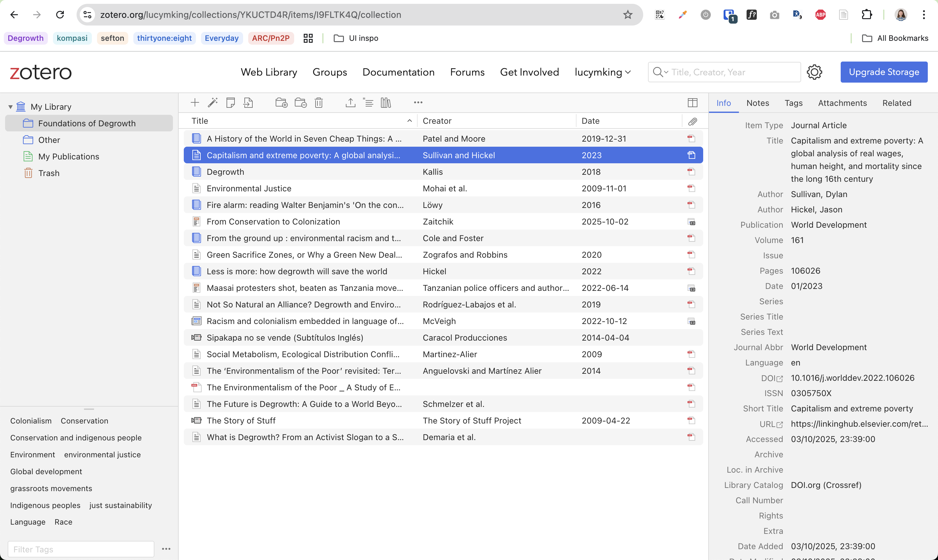This screenshot has width=938, height=560.
Task: Click the remove from collection folder icon
Action: coord(301,103)
